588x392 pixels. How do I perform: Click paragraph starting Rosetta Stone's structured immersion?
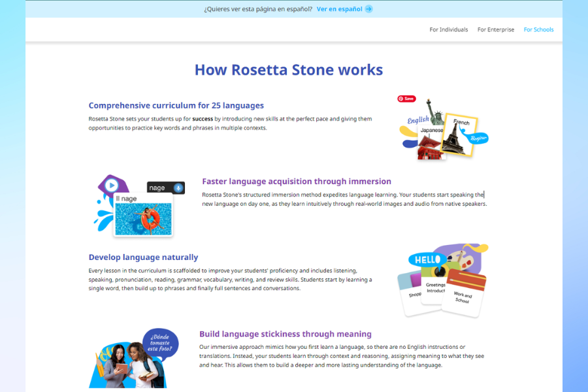pos(344,199)
